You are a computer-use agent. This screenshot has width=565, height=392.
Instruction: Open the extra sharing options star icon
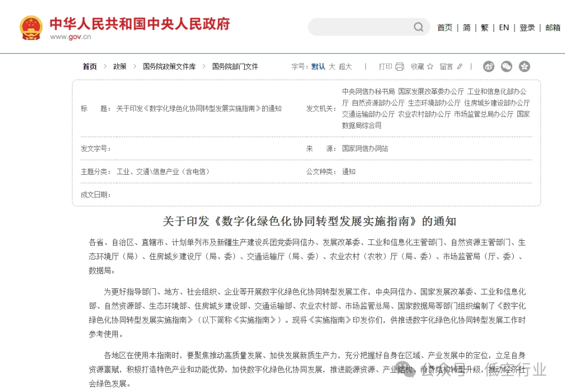pos(524,66)
